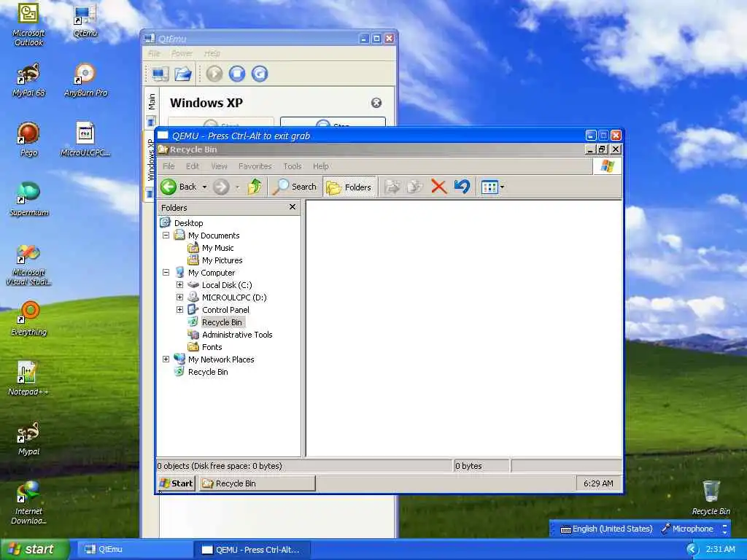The height and width of the screenshot is (560, 747).
Task: Collapse the My Documents tree node
Action: (166, 236)
